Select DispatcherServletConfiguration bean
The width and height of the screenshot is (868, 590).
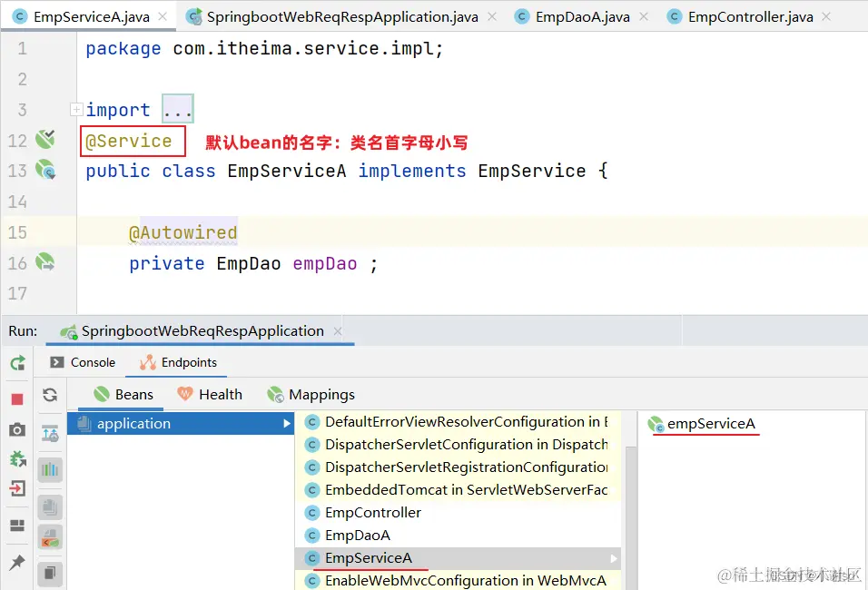pos(458,445)
